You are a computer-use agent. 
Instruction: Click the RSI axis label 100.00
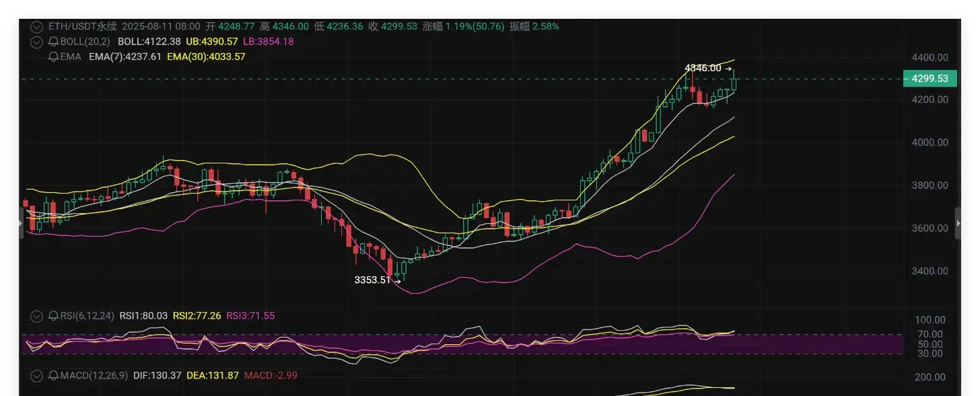930,320
